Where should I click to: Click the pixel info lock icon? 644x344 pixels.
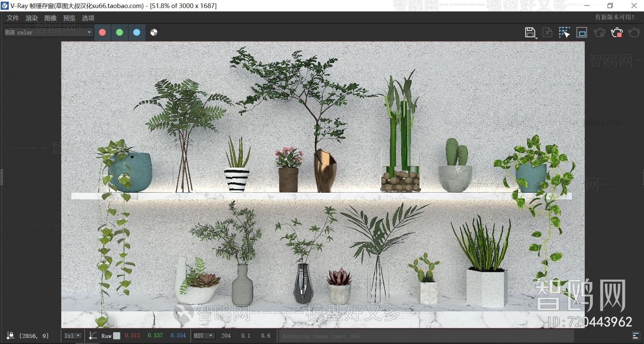click(10, 336)
